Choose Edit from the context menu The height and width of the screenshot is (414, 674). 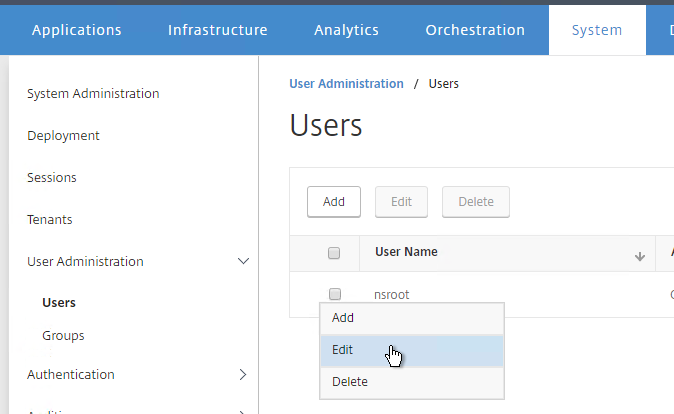[412, 350]
